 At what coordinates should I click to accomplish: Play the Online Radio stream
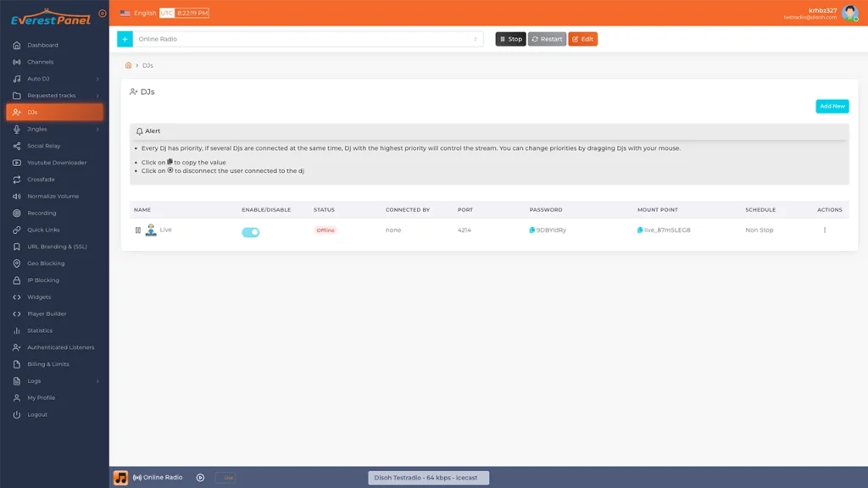click(x=200, y=478)
